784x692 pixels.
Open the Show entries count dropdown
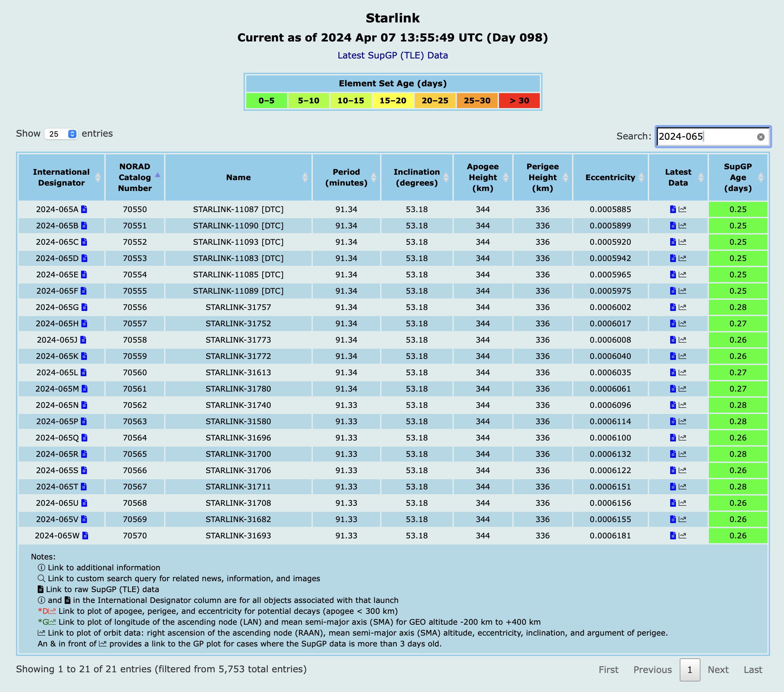point(61,134)
